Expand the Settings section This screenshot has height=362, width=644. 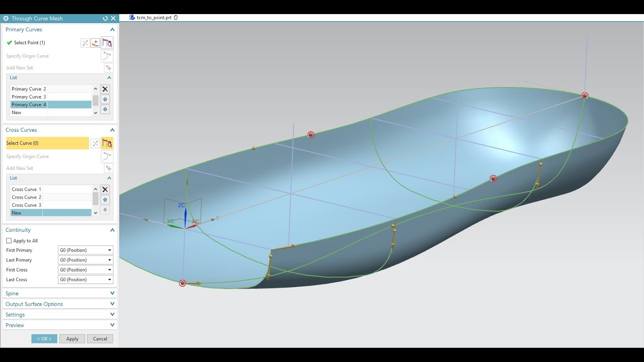tap(112, 315)
